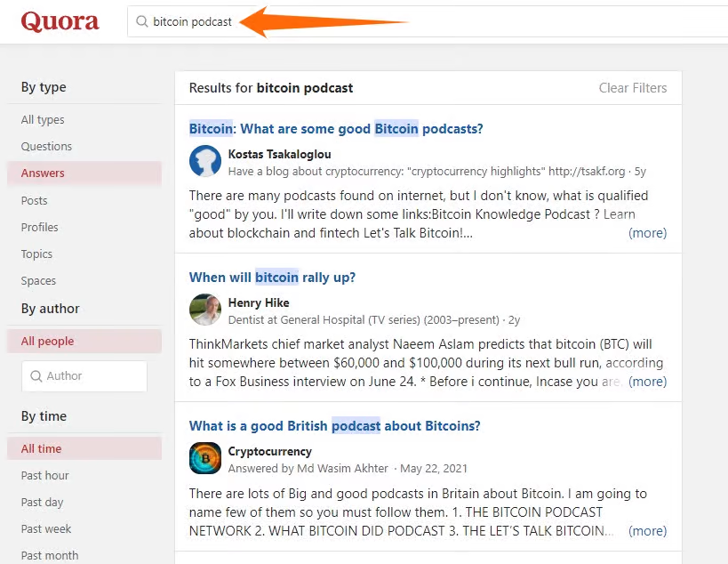The width and height of the screenshot is (728, 564).
Task: Open the Cryptocurrency space icon
Action: point(205,458)
